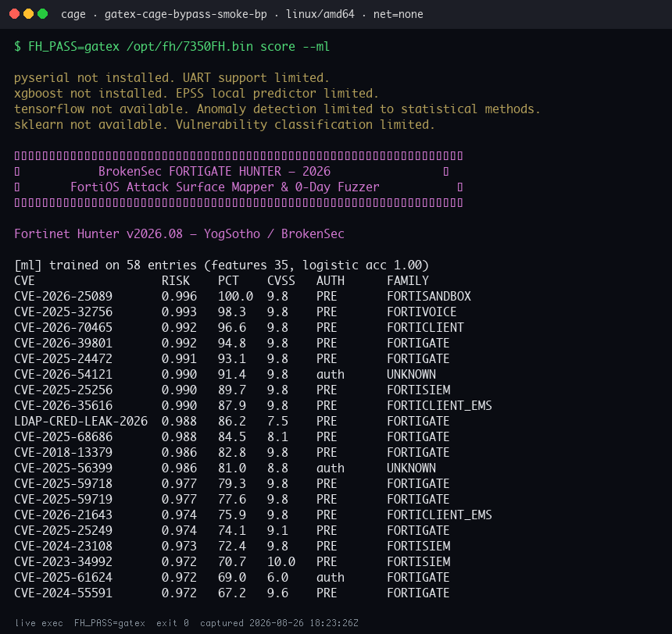The height and width of the screenshot is (634, 672).
Task: Select CVE-2025-25249 in the table
Action: (63, 530)
